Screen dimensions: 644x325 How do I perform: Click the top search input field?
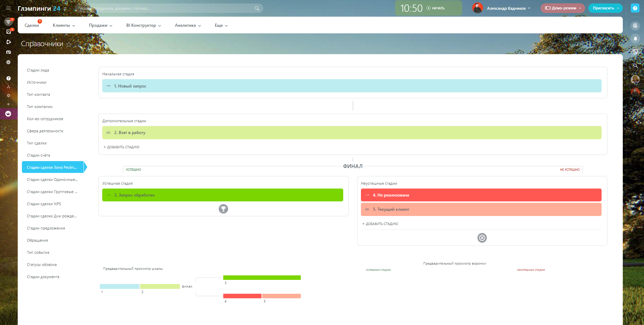click(x=167, y=8)
